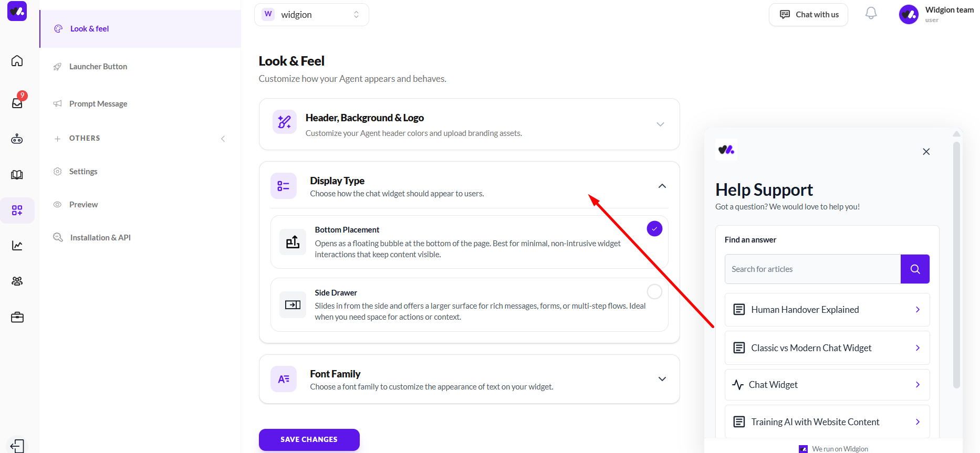Open the widgion workspace dropdown
980x453 pixels.
pyautogui.click(x=311, y=15)
